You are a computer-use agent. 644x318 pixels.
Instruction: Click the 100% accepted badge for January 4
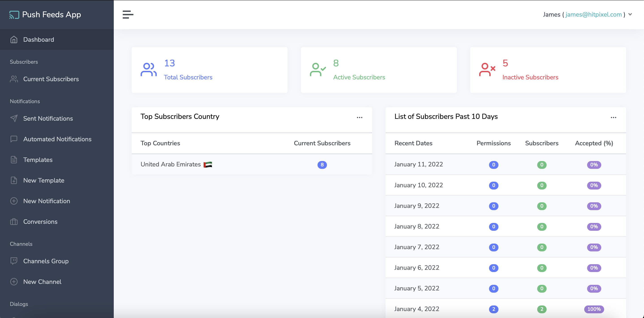(x=594, y=309)
